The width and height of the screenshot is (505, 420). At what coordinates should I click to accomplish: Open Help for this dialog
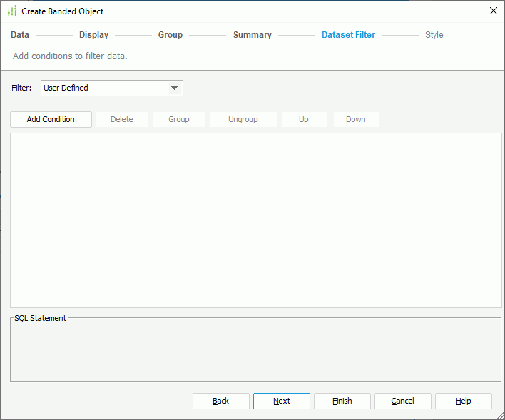[x=464, y=401]
